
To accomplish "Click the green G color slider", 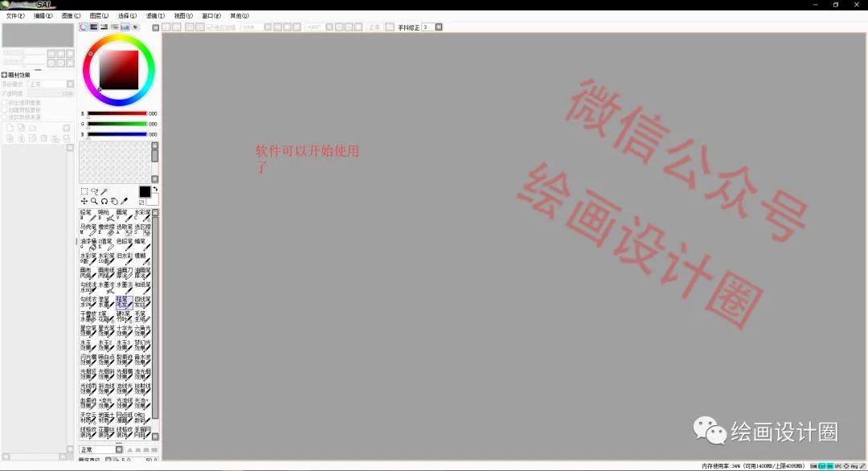I will 117,124.
